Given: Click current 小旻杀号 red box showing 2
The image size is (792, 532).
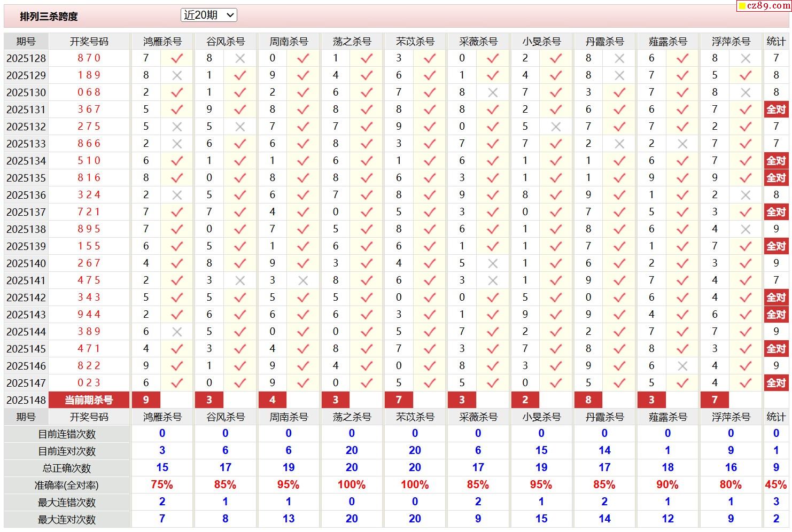Looking at the screenshot, I should click(x=525, y=400).
